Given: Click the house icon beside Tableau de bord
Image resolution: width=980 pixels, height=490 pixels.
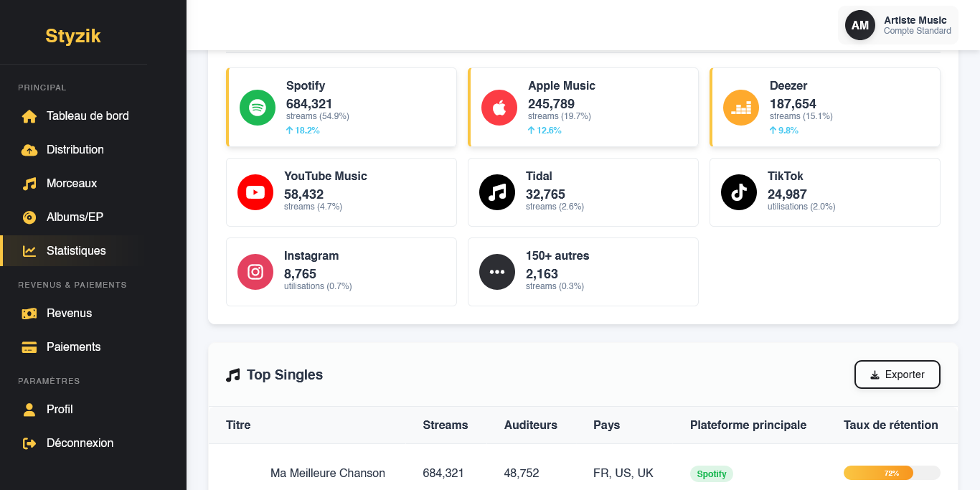Looking at the screenshot, I should coord(29,116).
